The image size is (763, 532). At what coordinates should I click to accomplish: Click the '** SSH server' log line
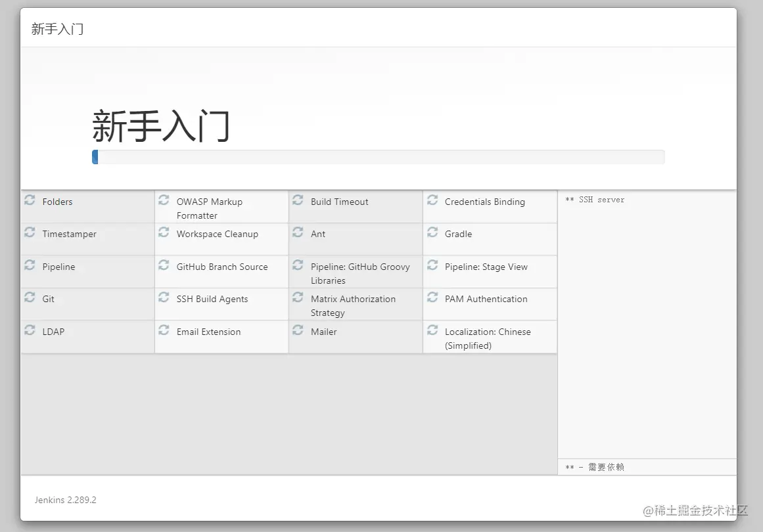[595, 200]
